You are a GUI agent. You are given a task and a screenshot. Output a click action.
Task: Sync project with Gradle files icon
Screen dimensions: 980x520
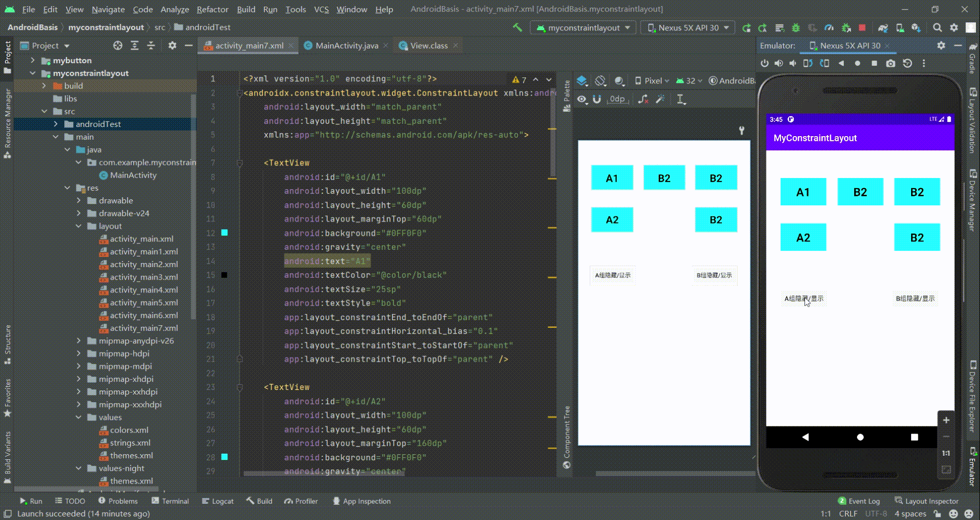coord(883,28)
